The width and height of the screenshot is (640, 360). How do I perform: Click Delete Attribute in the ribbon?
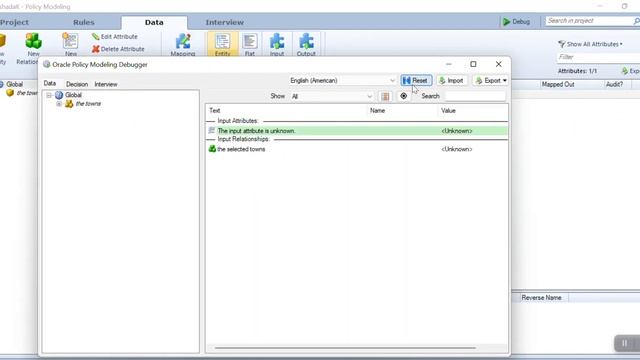pyautogui.click(x=118, y=49)
